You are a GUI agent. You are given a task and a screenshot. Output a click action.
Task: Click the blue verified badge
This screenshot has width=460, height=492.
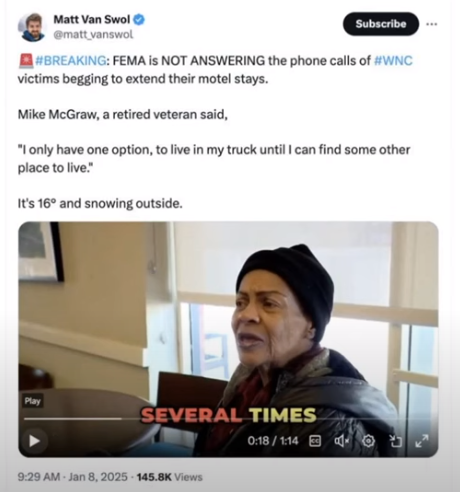click(x=139, y=20)
